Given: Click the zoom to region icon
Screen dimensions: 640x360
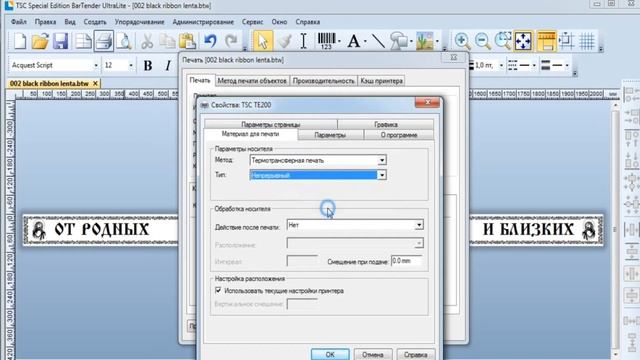Looking at the screenshot, I should [x=502, y=41].
